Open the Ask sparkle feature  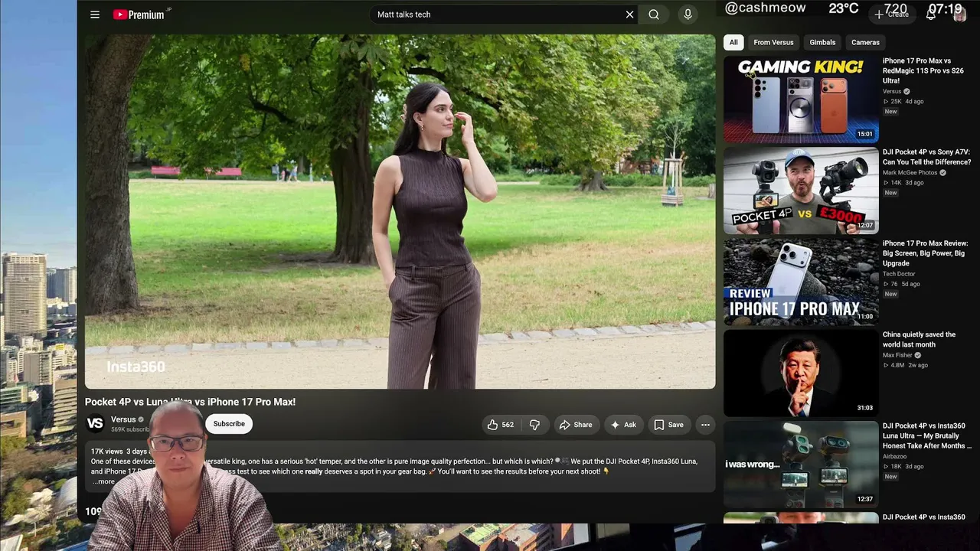(x=622, y=425)
